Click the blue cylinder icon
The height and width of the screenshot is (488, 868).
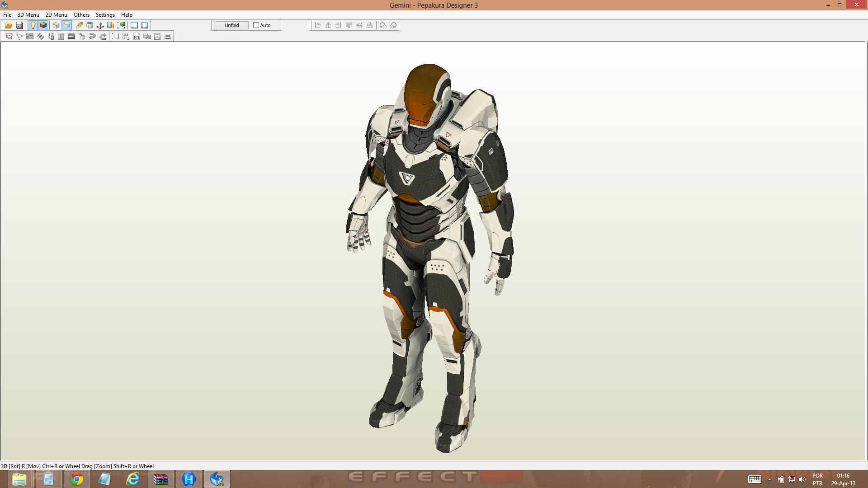(90, 25)
